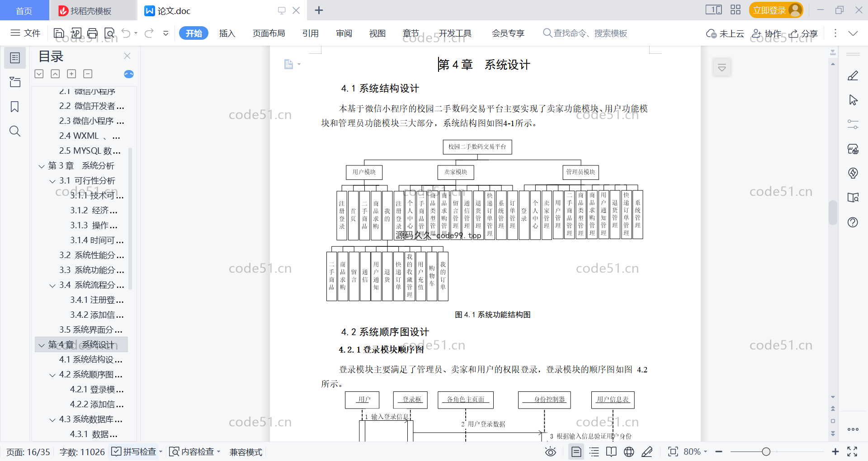Switch to reading layout book icon
The height and width of the screenshot is (461, 868).
pos(611,452)
